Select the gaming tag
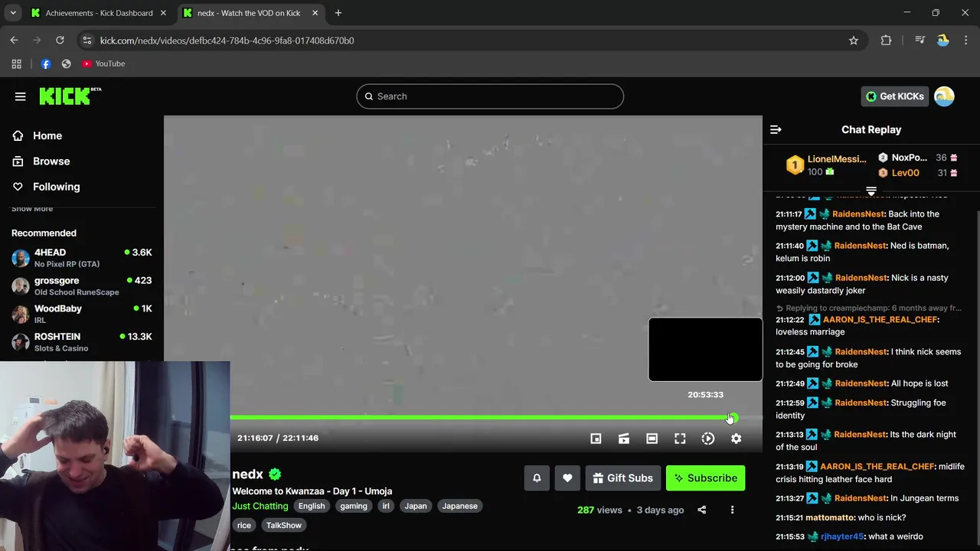The image size is (980, 551). point(354,506)
